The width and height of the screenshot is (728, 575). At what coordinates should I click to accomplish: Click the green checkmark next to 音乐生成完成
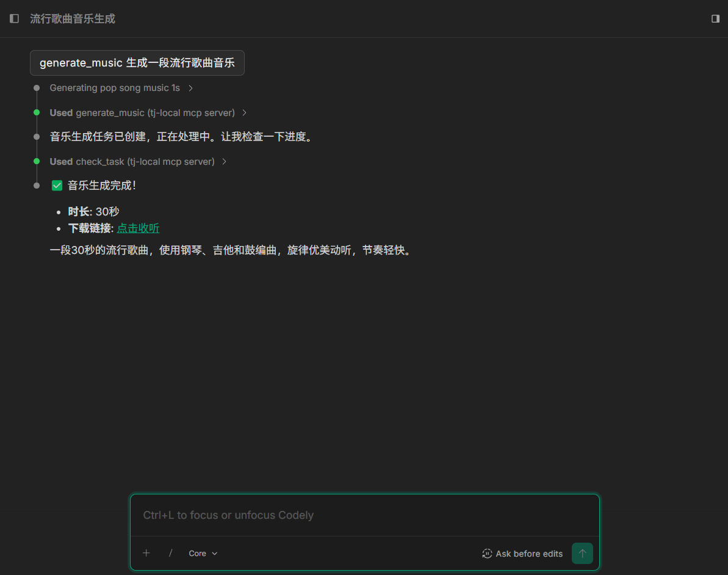pos(57,186)
